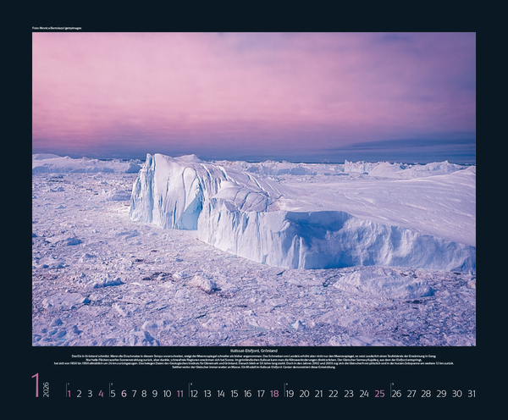The height and width of the screenshot is (420, 508).
Task: Select January 8 in the date row
Action: click(144, 393)
